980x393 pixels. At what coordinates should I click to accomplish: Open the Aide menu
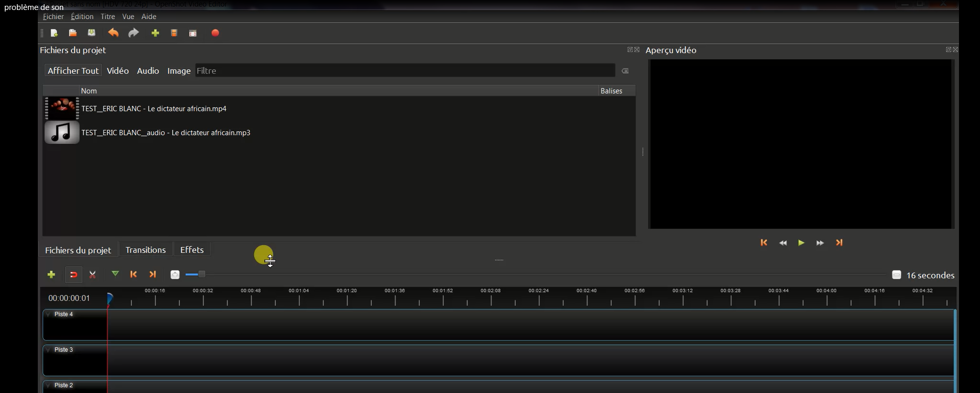pyautogui.click(x=149, y=17)
